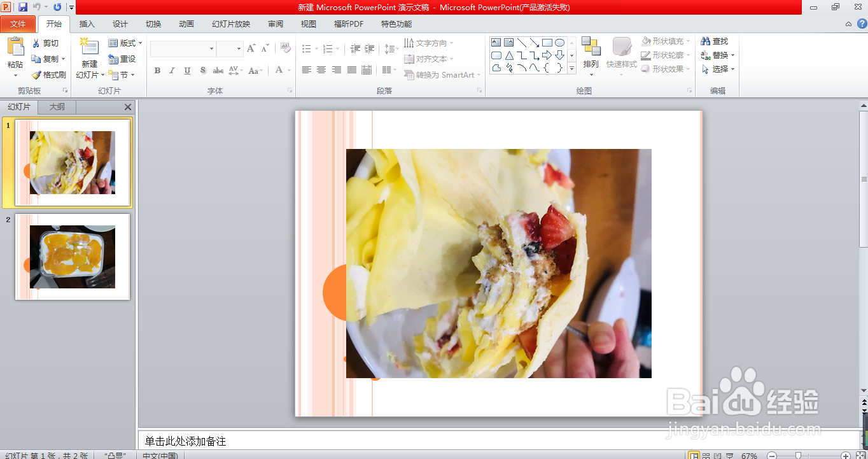Click the zoom in plus button
868x459 pixels.
click(846, 456)
